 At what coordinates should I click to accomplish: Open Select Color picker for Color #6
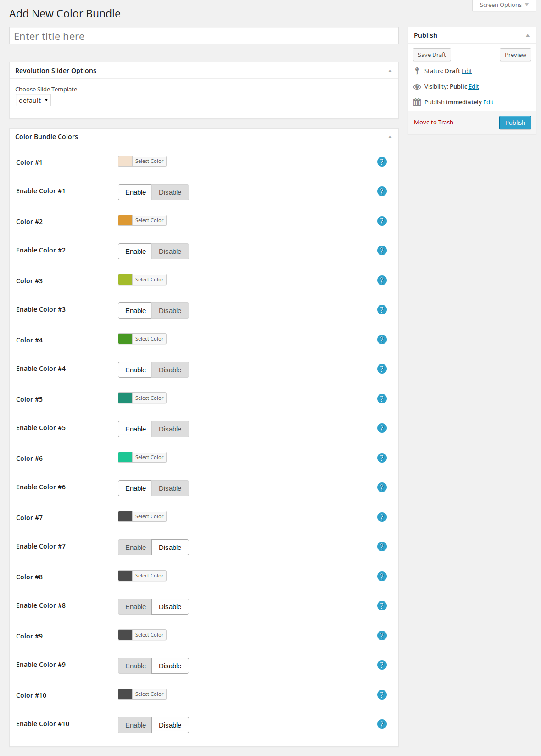(149, 457)
